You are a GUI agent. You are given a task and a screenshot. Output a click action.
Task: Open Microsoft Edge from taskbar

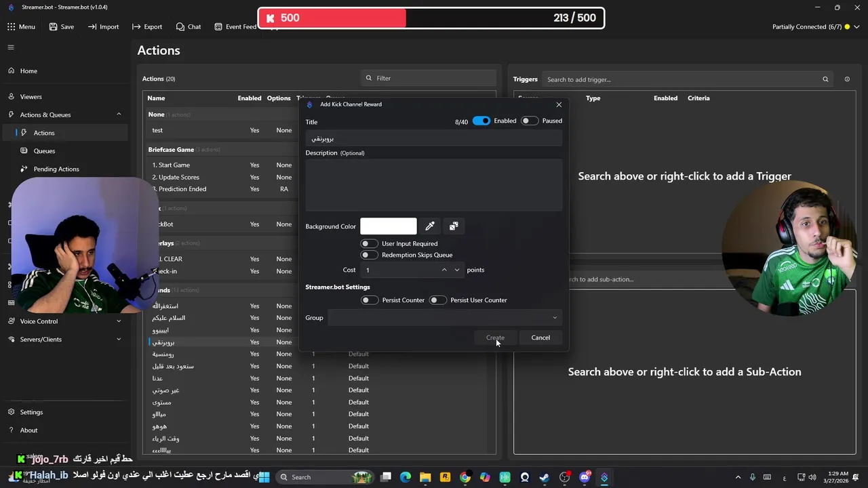406,477
